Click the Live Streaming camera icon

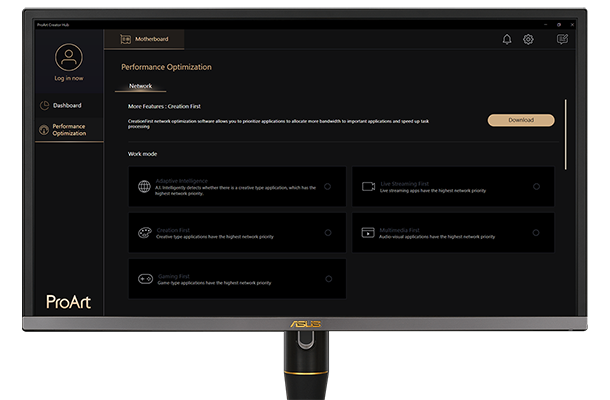click(368, 186)
